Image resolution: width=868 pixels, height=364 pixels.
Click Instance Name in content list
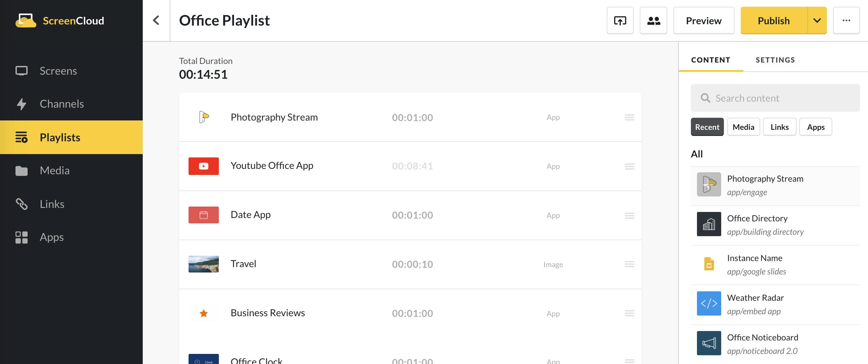(755, 258)
